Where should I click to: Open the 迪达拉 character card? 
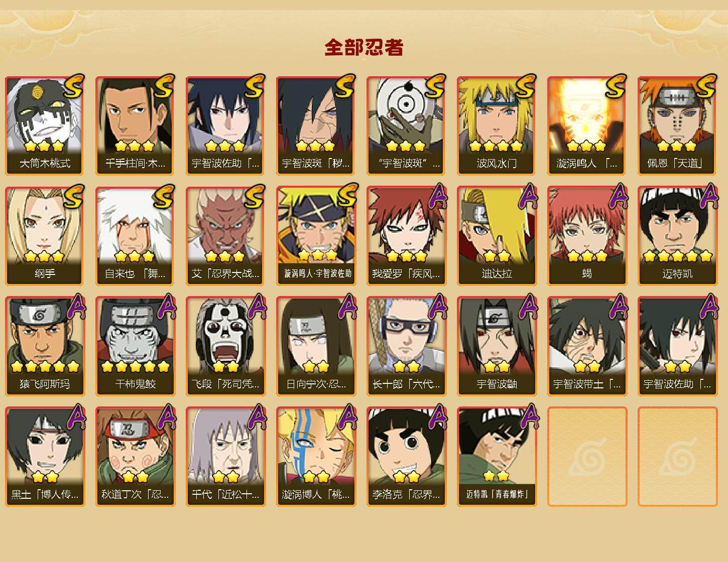click(x=497, y=236)
